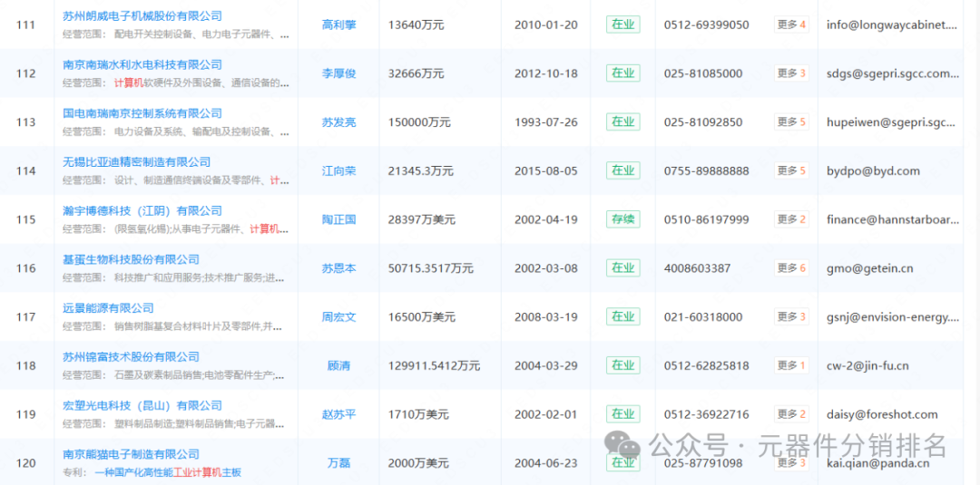Select phone number 0510-86197999
The height and width of the screenshot is (485, 980).
click(x=706, y=219)
